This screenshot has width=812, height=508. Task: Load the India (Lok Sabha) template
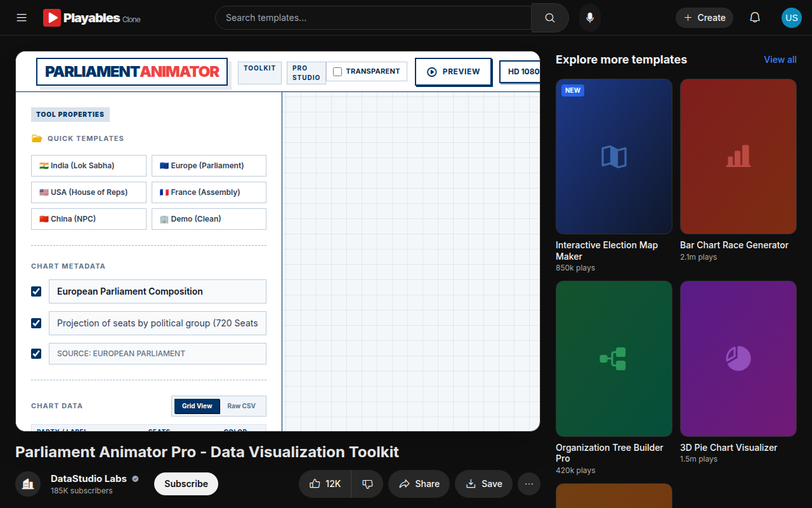(89, 166)
